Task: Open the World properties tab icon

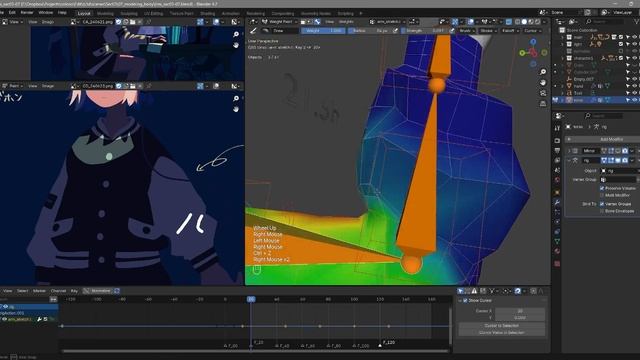Action: pyautogui.click(x=557, y=180)
